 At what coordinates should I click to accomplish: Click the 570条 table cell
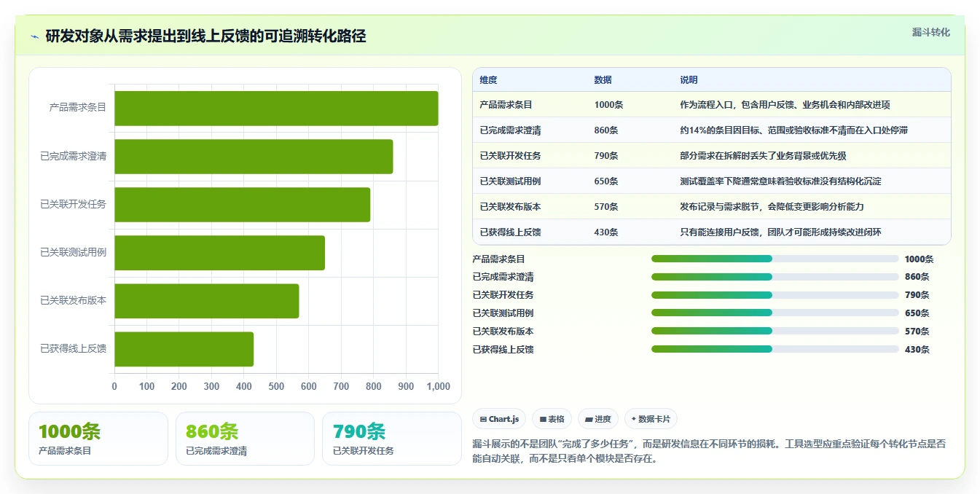coord(606,207)
